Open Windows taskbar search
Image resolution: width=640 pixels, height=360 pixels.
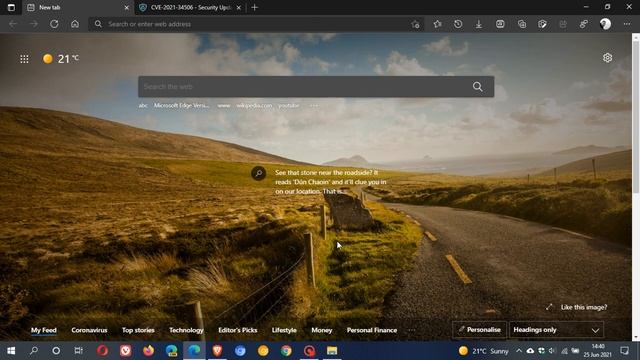click(x=34, y=351)
